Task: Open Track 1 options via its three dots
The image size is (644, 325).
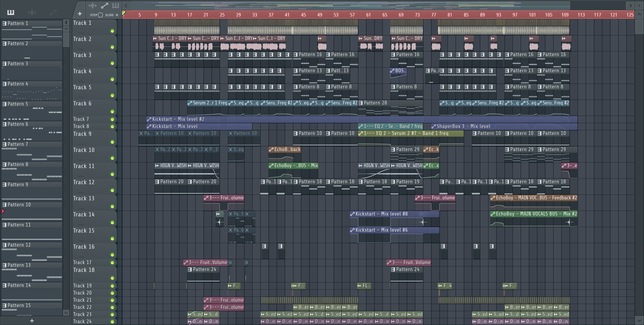Action: click(x=80, y=33)
